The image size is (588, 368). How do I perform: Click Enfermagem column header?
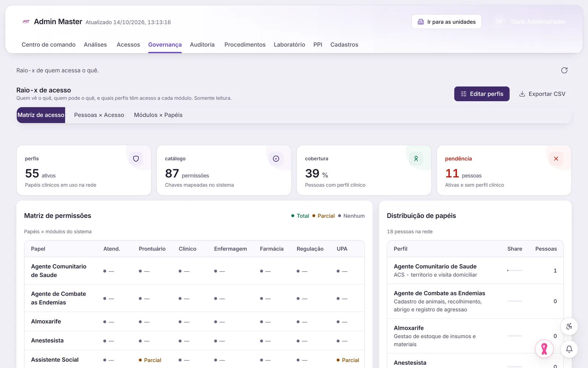230,249
